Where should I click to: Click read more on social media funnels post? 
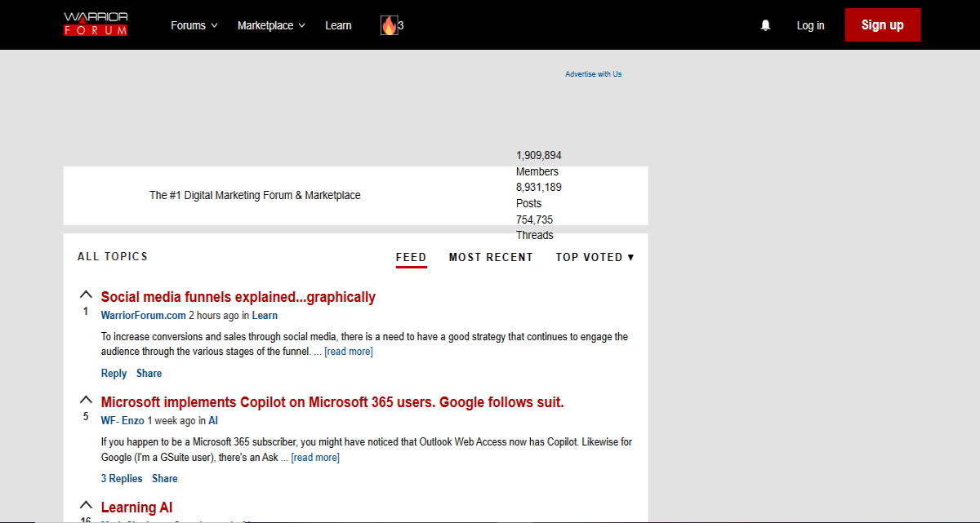349,352
